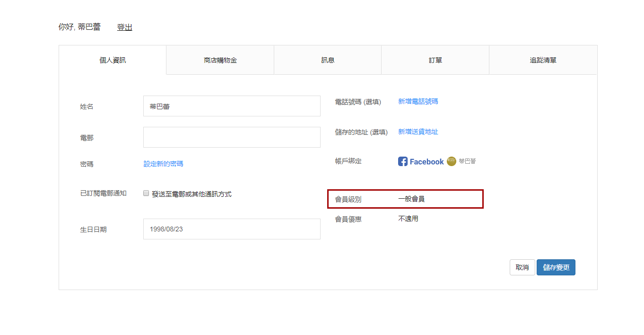This screenshot has width=644, height=335.
Task: Switch to the 個人資訊 tab
Action: (x=113, y=60)
